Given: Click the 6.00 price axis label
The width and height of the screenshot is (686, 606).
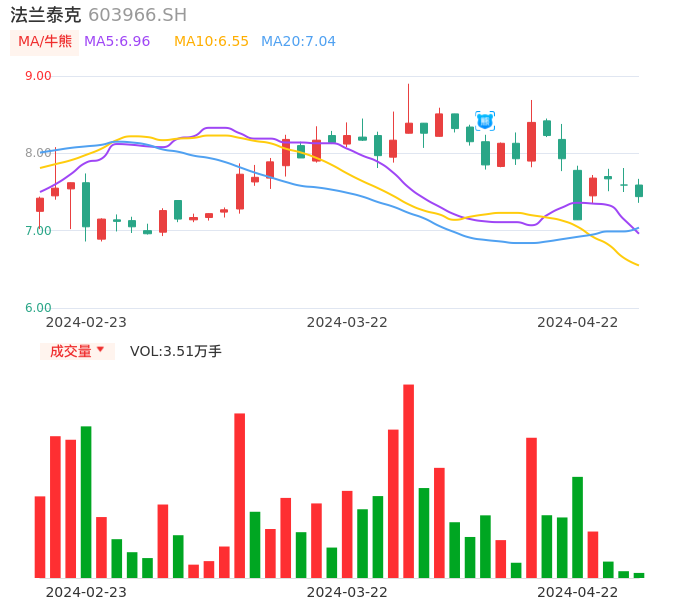Looking at the screenshot, I should click(x=38, y=308).
